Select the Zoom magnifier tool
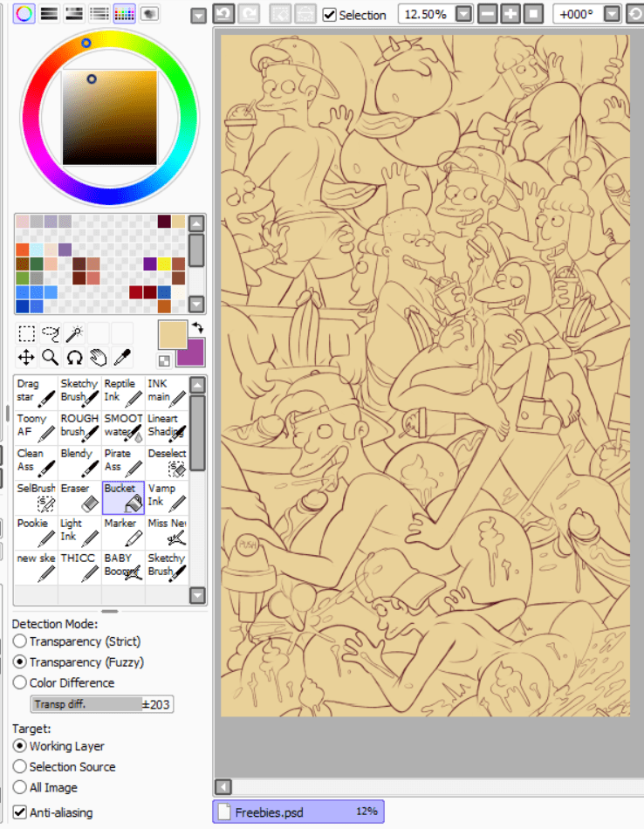The image size is (644, 829). 51,357
